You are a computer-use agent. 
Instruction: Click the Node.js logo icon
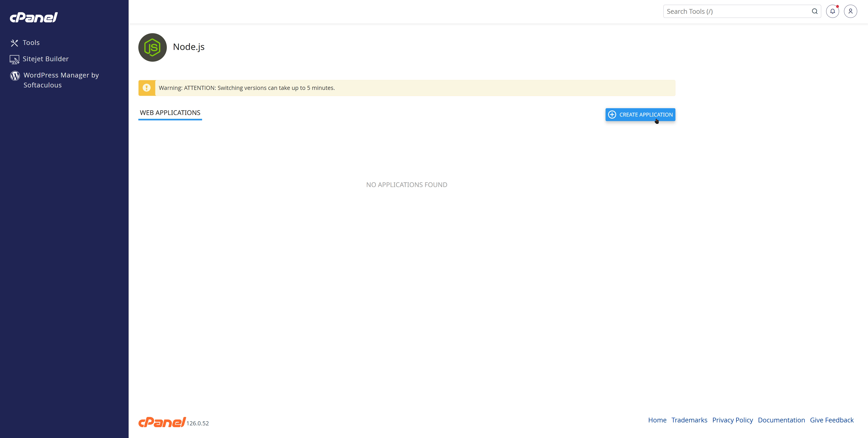152,47
